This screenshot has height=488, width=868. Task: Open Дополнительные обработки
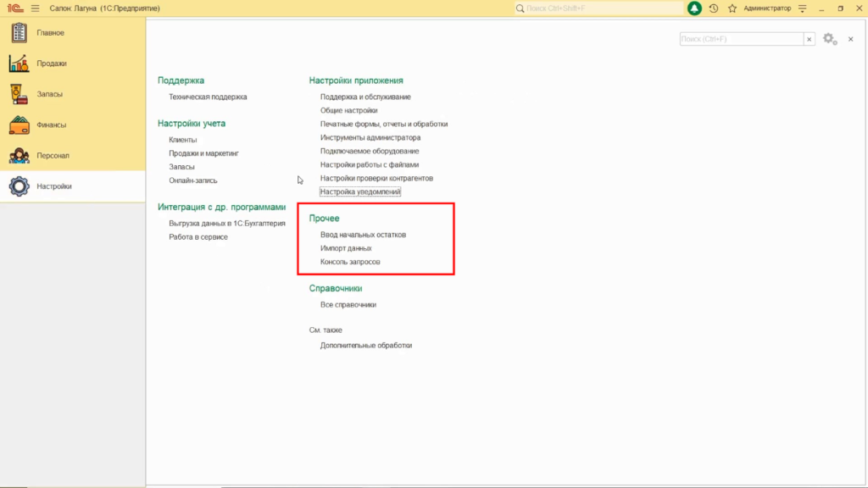366,346
